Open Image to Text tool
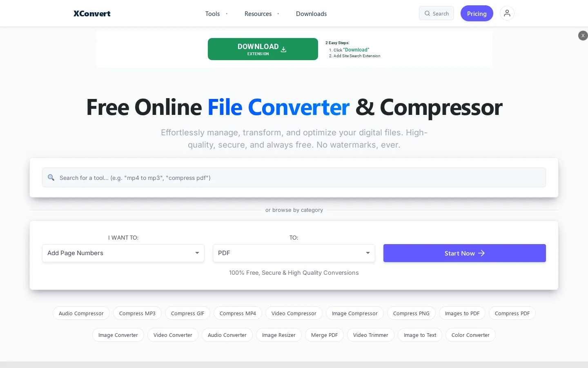 (420, 335)
